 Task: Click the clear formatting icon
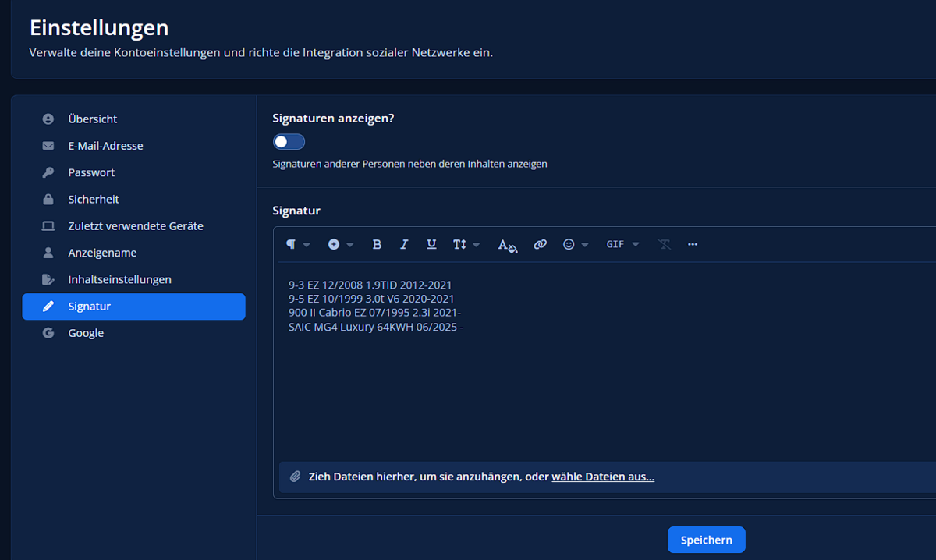(664, 244)
